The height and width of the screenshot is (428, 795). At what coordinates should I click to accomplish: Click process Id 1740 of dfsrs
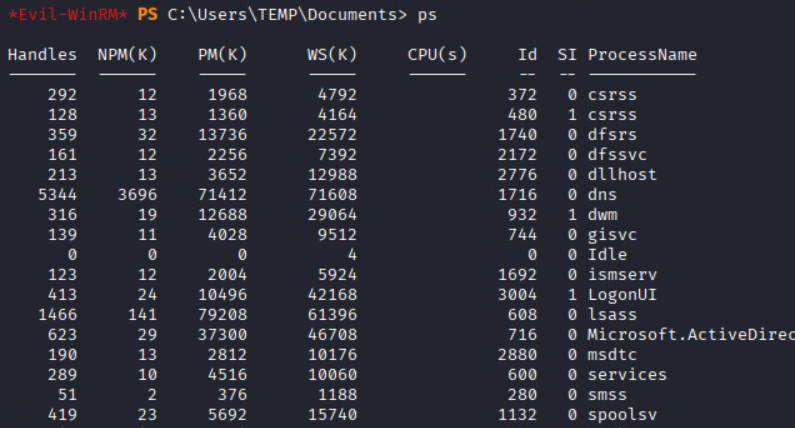click(517, 135)
